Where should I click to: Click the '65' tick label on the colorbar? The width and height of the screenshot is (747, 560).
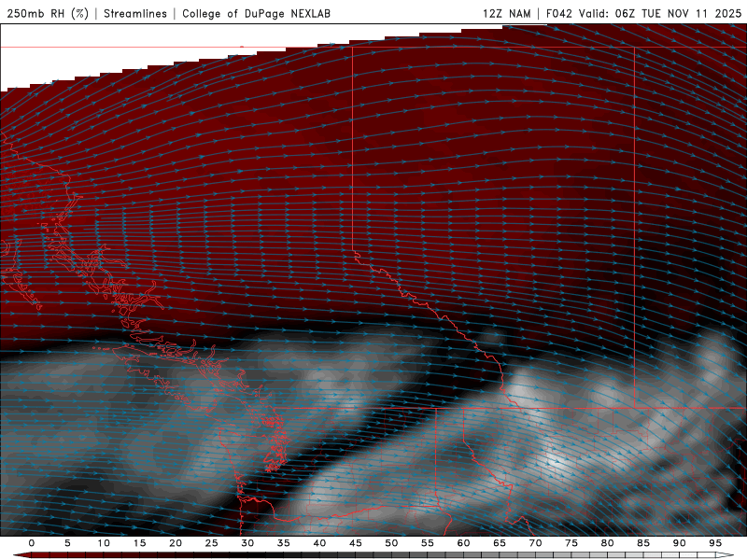(x=500, y=543)
